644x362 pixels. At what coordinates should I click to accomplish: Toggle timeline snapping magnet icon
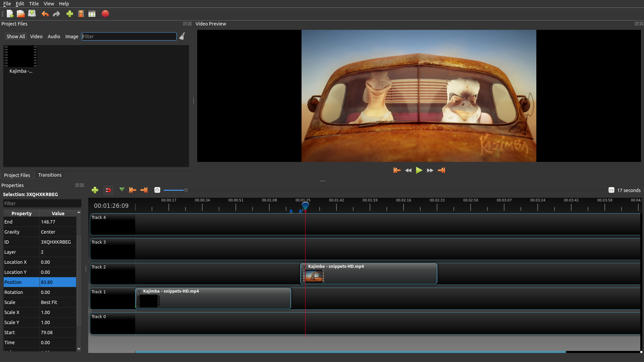coord(108,190)
